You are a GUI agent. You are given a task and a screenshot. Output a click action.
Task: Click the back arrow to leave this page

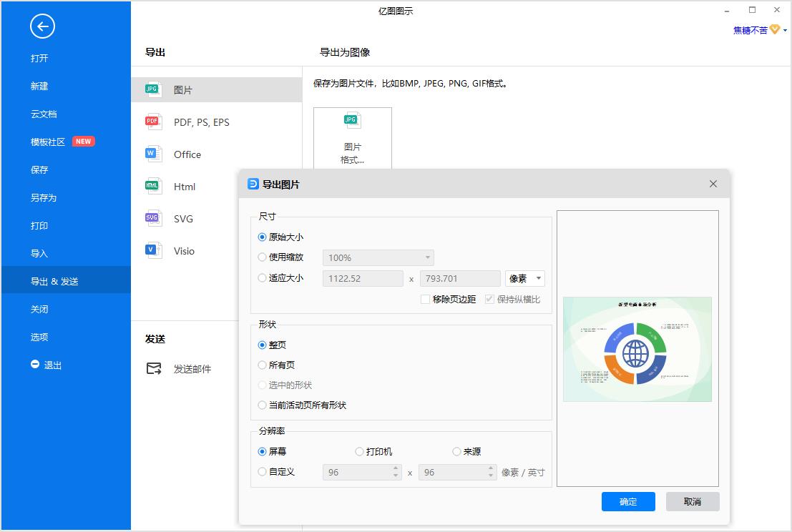point(42,26)
